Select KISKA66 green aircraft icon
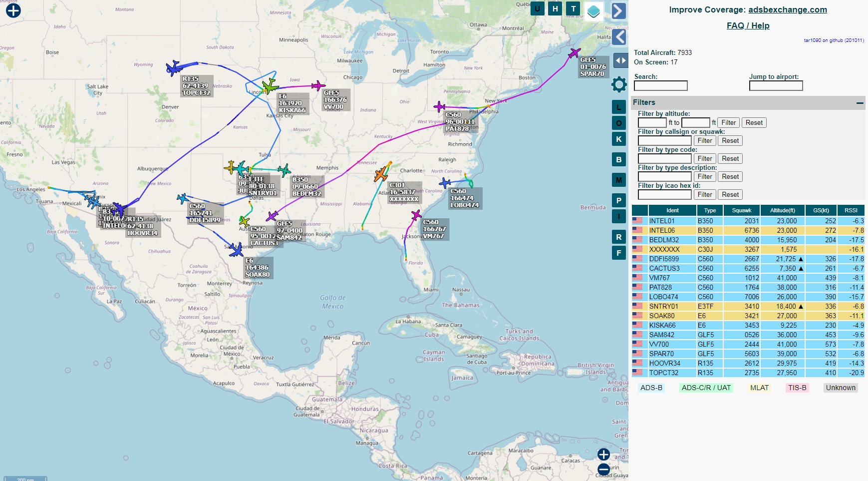The width and height of the screenshot is (868, 481). point(270,86)
